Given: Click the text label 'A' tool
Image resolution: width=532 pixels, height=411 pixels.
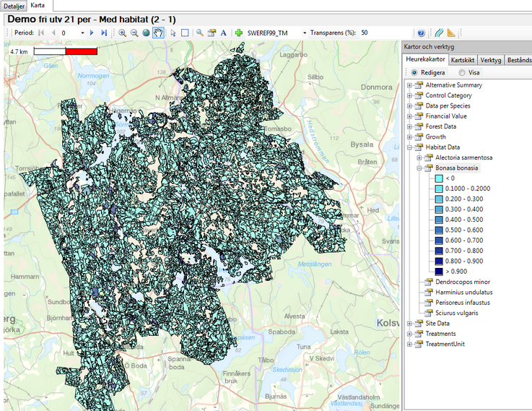Looking at the screenshot, I should click(223, 33).
